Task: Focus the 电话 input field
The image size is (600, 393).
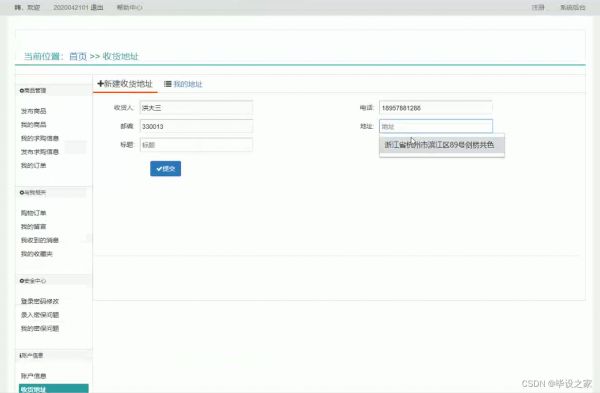Action: click(436, 108)
